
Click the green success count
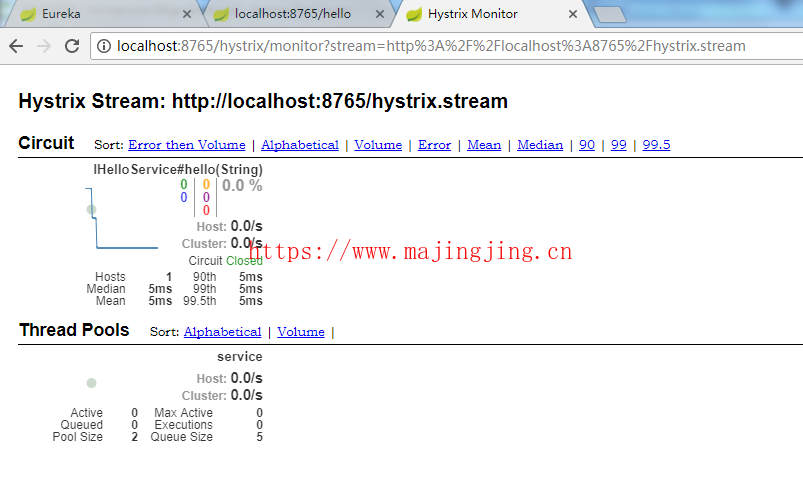(x=184, y=184)
